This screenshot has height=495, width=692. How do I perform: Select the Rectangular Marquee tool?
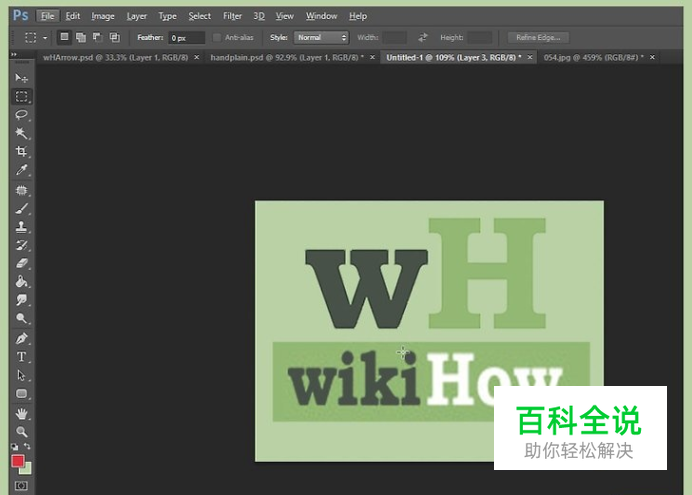pos(21,96)
